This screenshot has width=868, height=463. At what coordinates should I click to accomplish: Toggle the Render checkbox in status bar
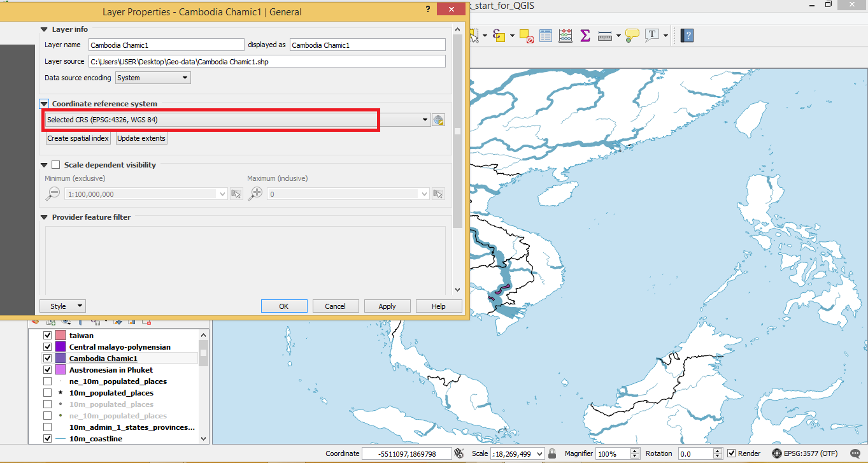732,453
